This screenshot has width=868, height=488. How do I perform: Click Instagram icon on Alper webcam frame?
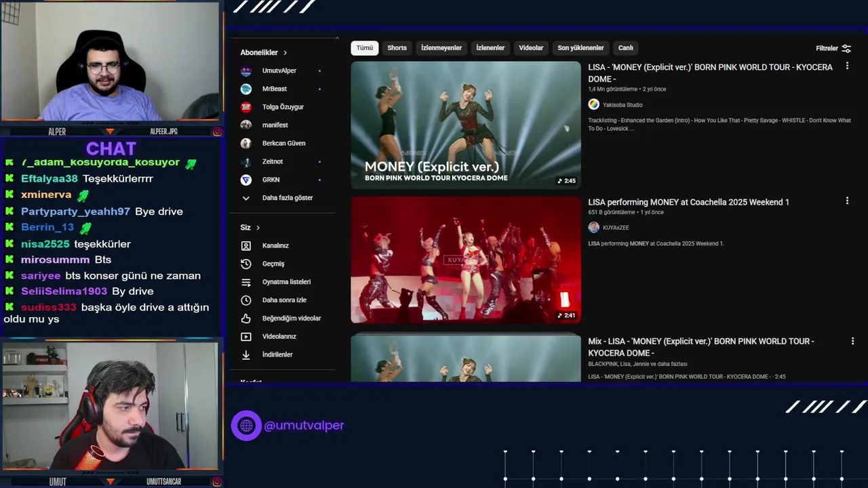pyautogui.click(x=217, y=131)
